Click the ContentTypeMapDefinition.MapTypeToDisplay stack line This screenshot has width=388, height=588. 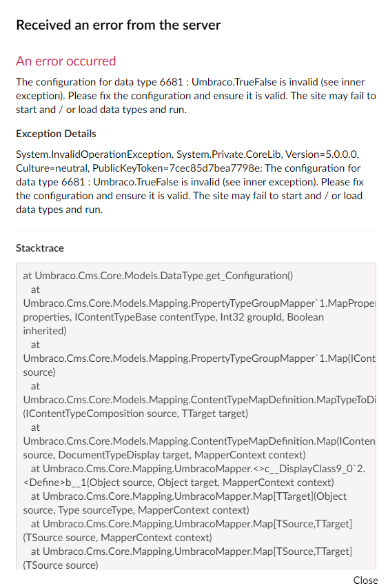tap(199, 400)
